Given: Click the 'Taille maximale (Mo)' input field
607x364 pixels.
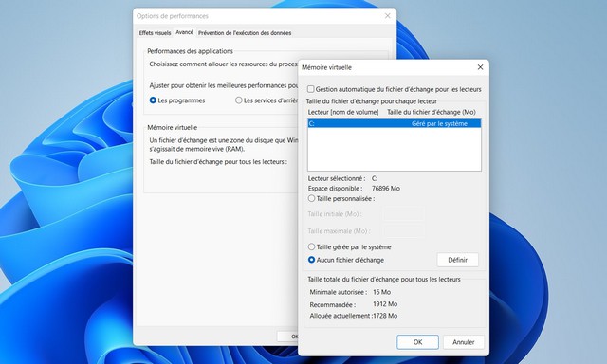Looking at the screenshot, I should 404,231.
